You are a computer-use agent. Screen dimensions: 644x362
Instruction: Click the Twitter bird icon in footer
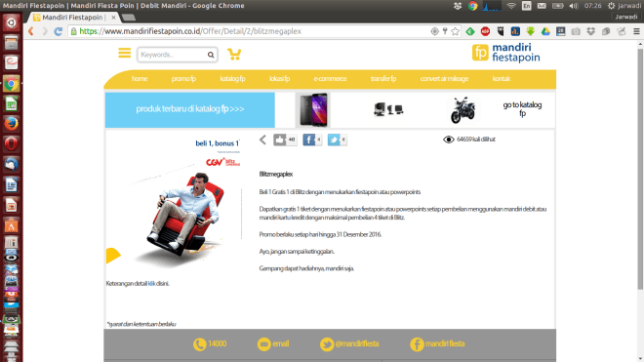click(x=327, y=343)
